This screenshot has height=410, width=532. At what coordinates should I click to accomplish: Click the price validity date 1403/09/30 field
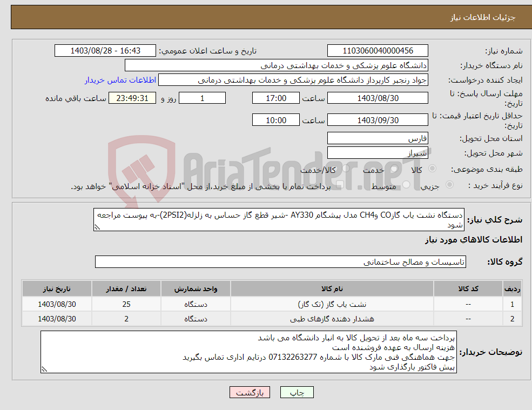[x=378, y=120]
